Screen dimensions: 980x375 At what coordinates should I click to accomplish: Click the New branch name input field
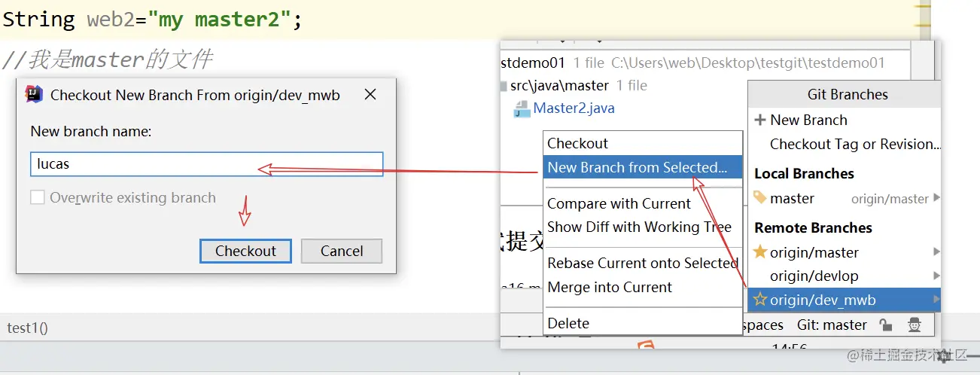(x=207, y=164)
